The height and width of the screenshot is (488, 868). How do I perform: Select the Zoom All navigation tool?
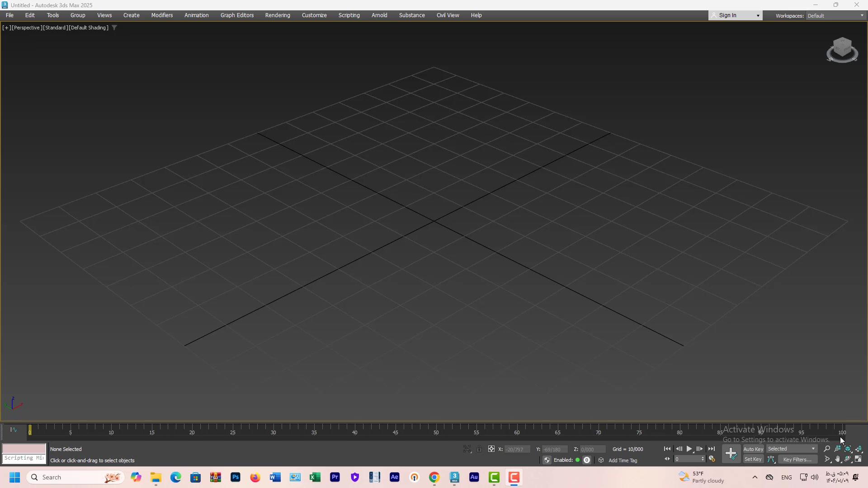(x=838, y=449)
